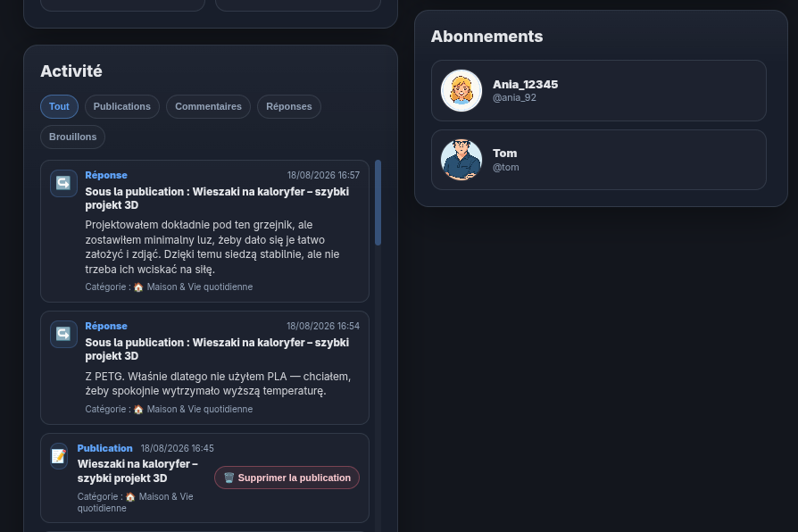Open Ania_12345 subscription card

pyautogui.click(x=598, y=91)
